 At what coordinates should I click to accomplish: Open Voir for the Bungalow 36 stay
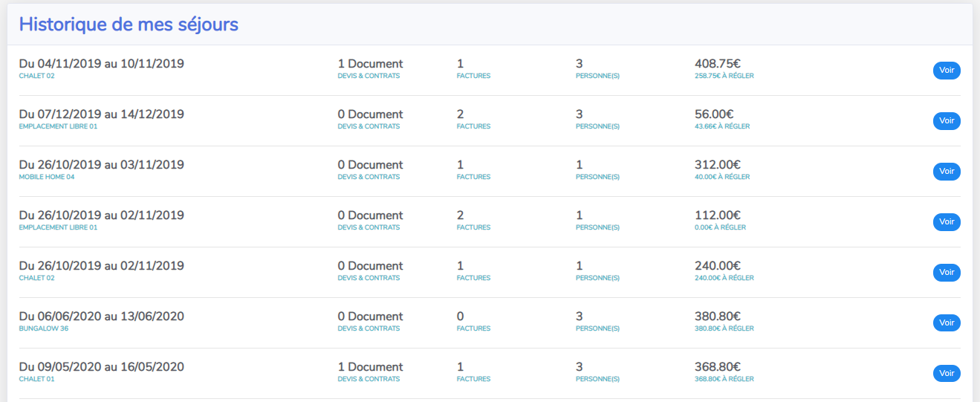click(x=946, y=323)
